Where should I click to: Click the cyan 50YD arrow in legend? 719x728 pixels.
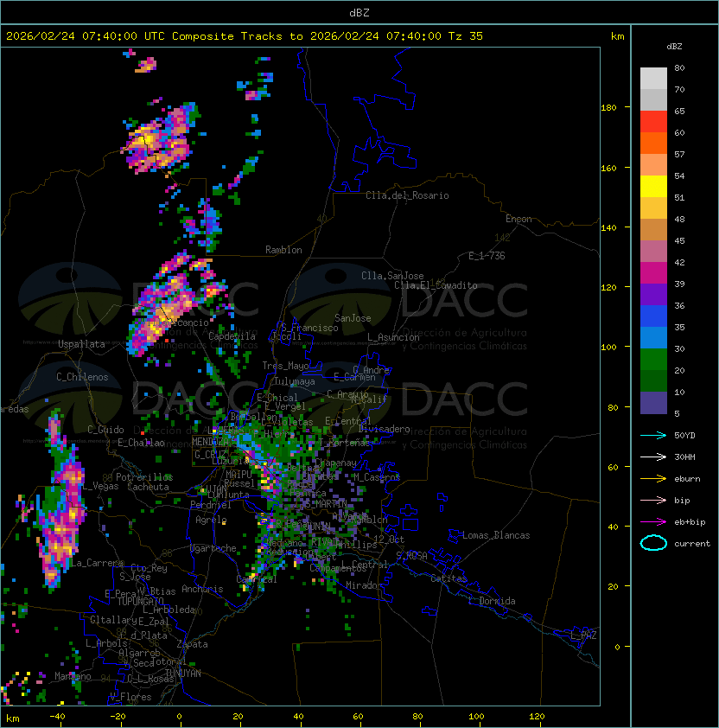pyautogui.click(x=653, y=435)
